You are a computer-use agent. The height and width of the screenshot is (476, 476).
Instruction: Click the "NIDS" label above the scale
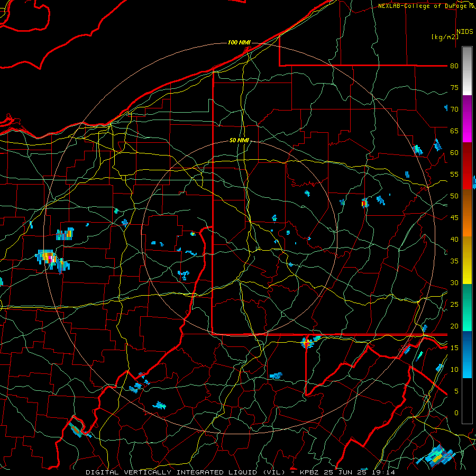click(465, 32)
